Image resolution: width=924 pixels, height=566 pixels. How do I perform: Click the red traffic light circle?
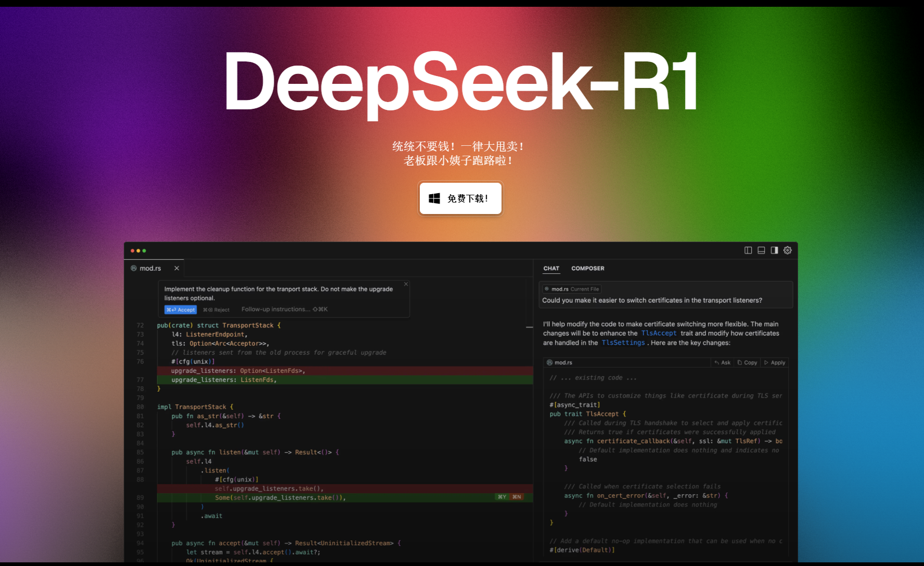pyautogui.click(x=133, y=250)
